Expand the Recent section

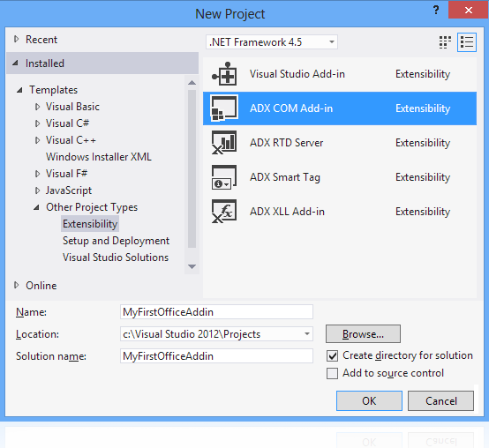click(17, 40)
